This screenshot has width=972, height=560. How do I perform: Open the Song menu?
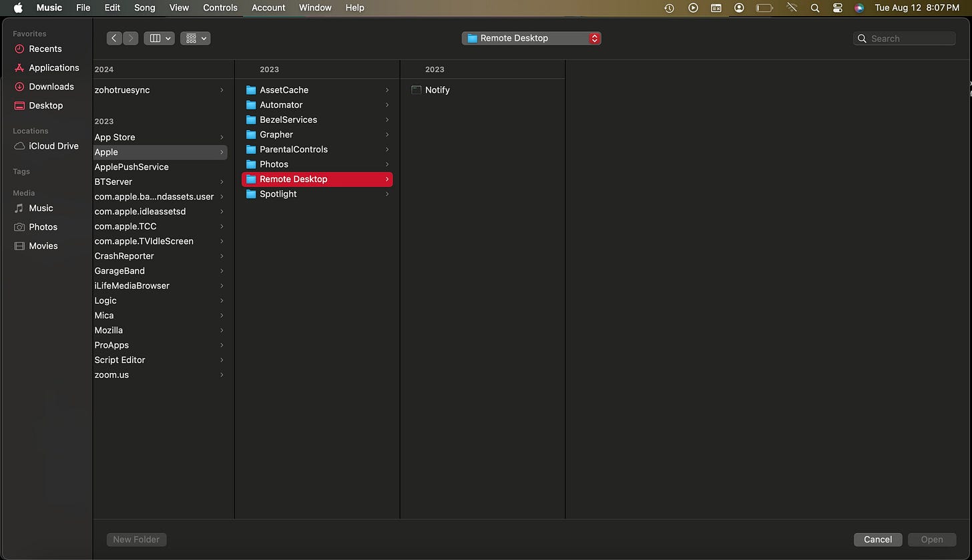pyautogui.click(x=144, y=8)
